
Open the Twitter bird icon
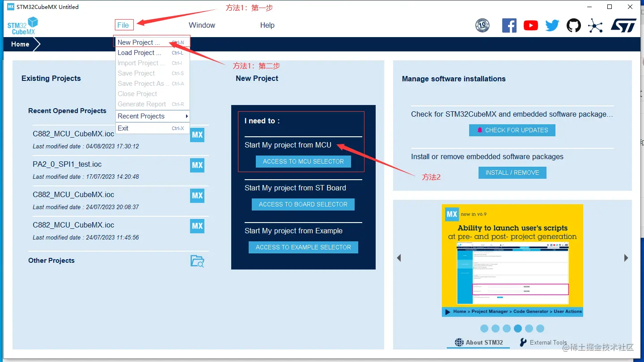[552, 25]
